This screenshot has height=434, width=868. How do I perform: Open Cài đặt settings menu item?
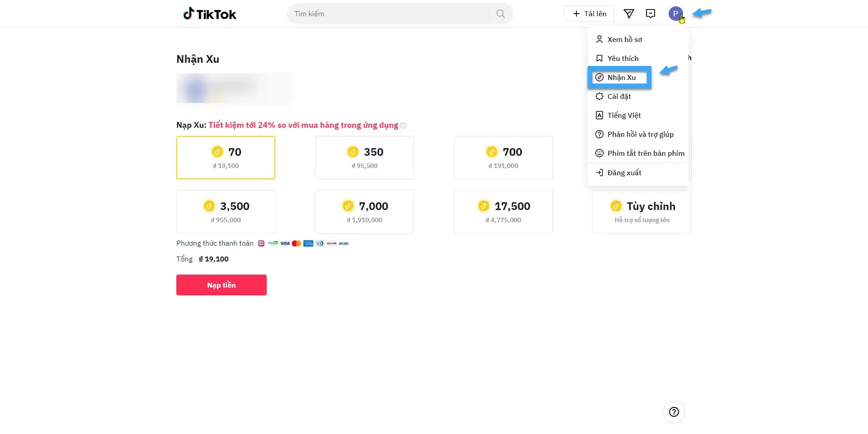click(619, 96)
